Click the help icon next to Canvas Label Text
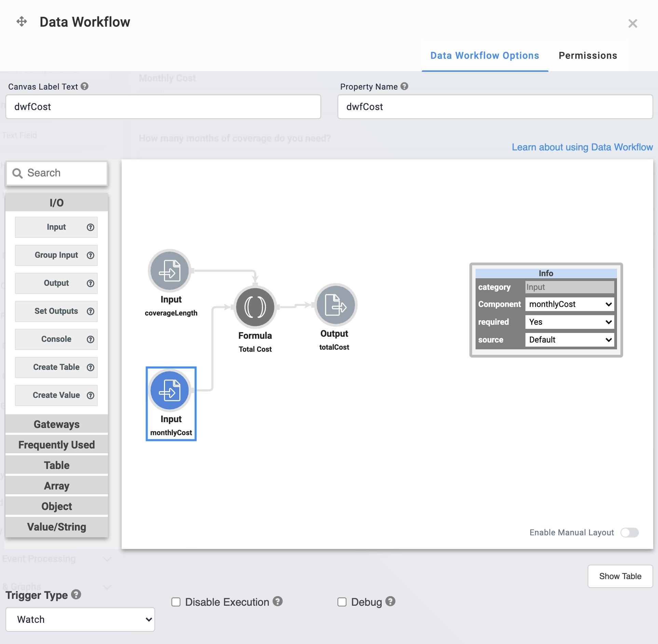This screenshot has height=644, width=658. [x=84, y=86]
